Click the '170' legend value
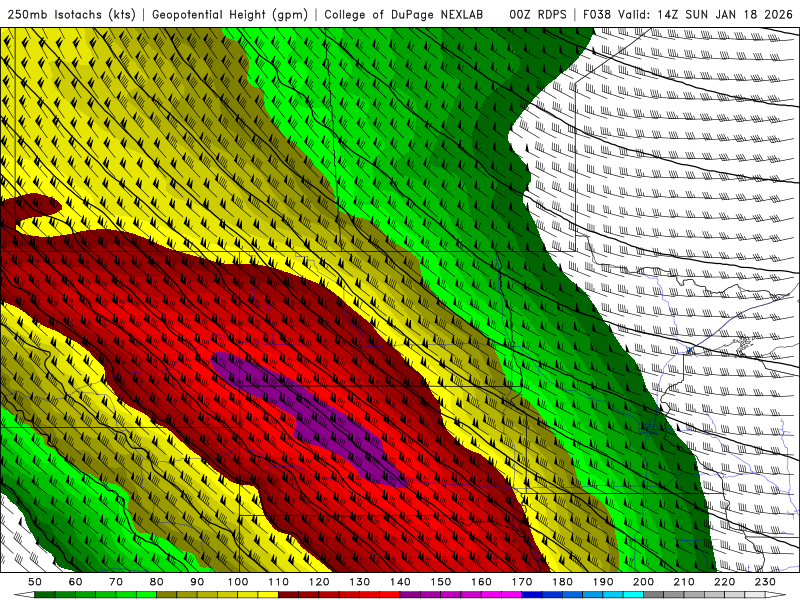 [522, 582]
